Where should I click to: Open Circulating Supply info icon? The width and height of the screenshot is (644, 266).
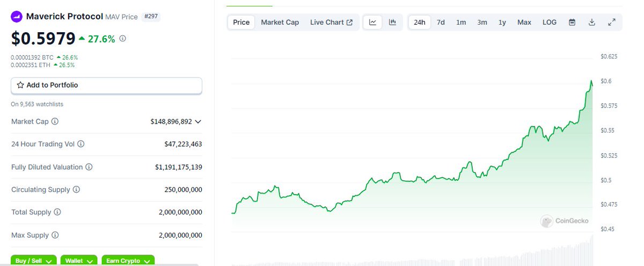(76, 190)
